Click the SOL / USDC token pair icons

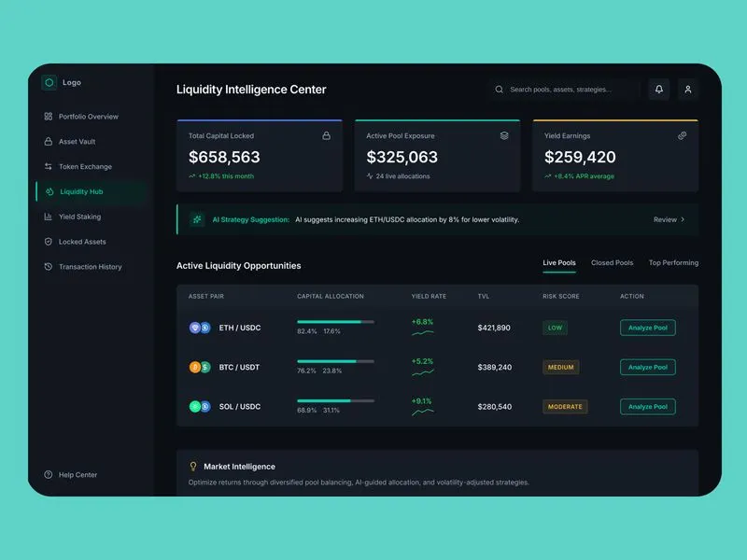200,407
